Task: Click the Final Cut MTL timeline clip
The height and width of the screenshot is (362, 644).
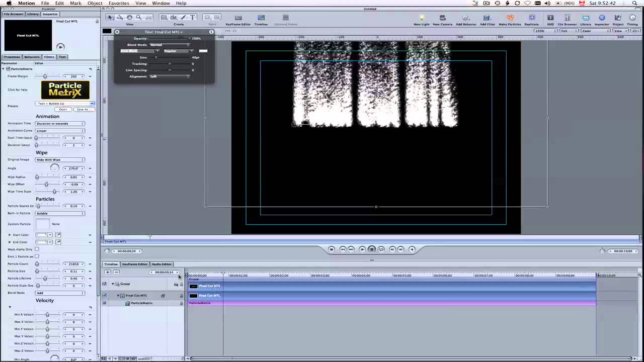Action: pos(392,296)
